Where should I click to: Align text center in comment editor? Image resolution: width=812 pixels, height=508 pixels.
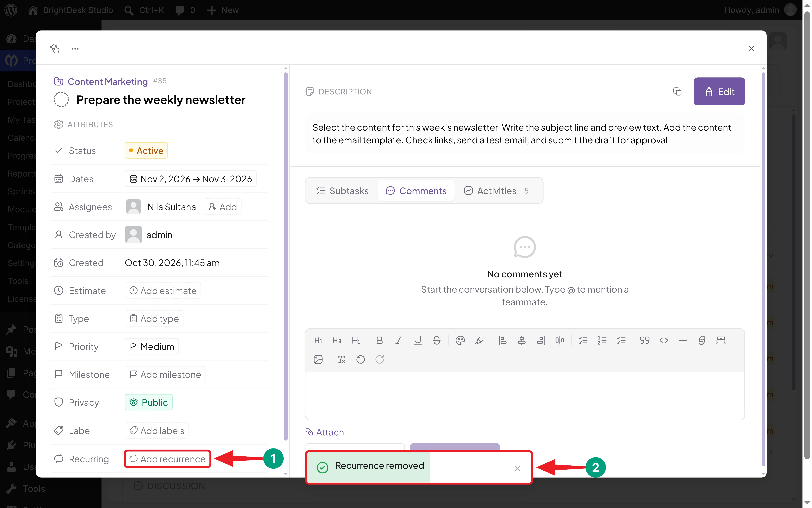pos(521,340)
